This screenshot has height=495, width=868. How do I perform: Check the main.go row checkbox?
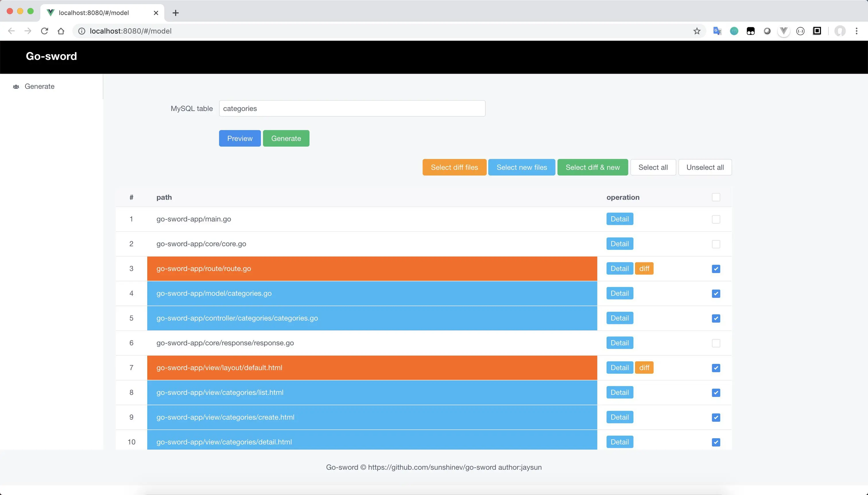pyautogui.click(x=716, y=219)
